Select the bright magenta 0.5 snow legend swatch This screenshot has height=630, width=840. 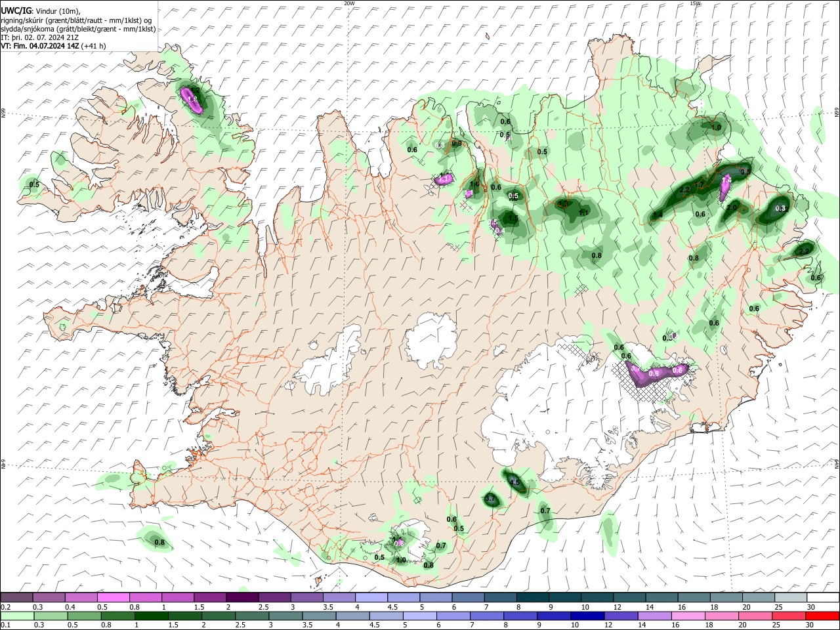[114, 598]
